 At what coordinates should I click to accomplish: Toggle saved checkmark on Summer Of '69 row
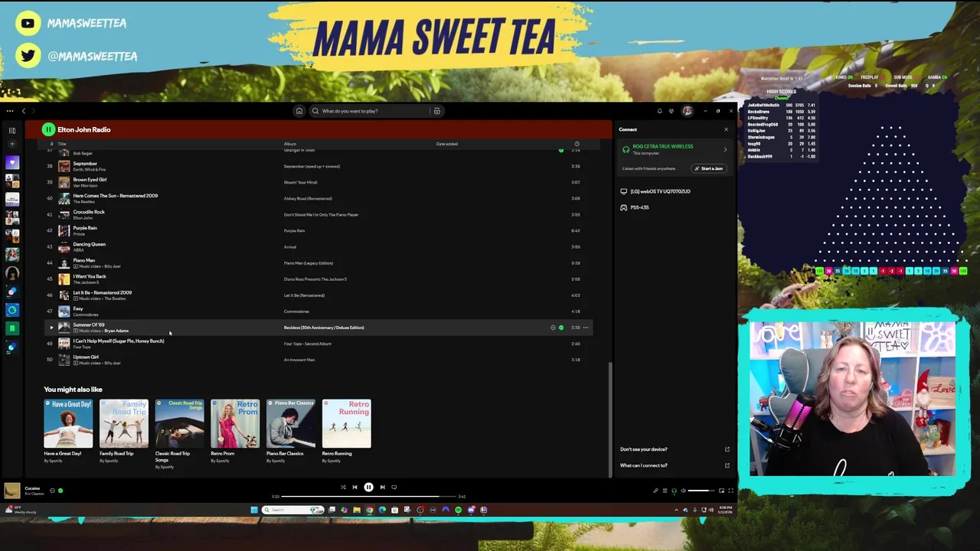pos(561,328)
